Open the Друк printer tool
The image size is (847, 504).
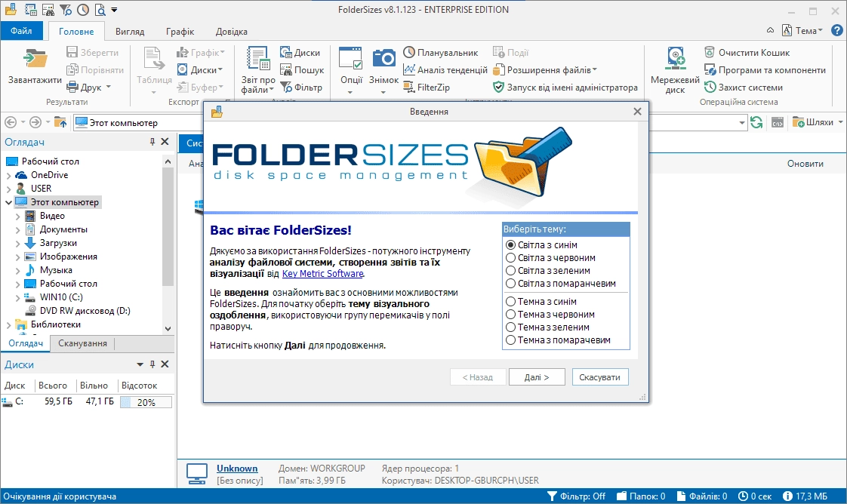[x=88, y=87]
